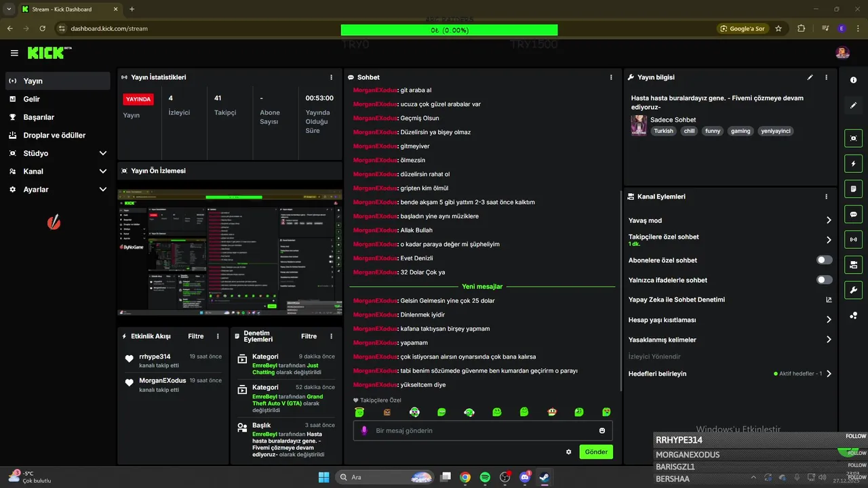Screen dimensions: 868x488
Task: Click the pencil icon in right sidebar
Action: (x=853, y=105)
